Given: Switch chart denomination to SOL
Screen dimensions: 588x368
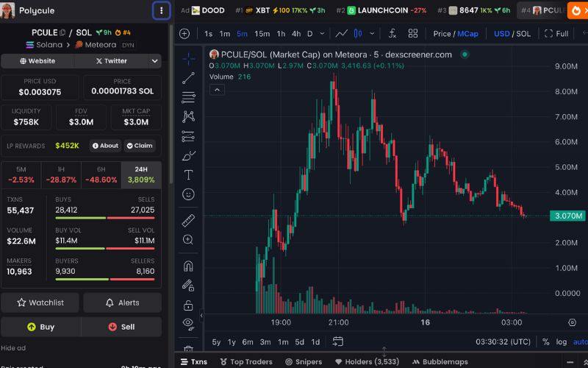Looking at the screenshot, I should coord(523,34).
